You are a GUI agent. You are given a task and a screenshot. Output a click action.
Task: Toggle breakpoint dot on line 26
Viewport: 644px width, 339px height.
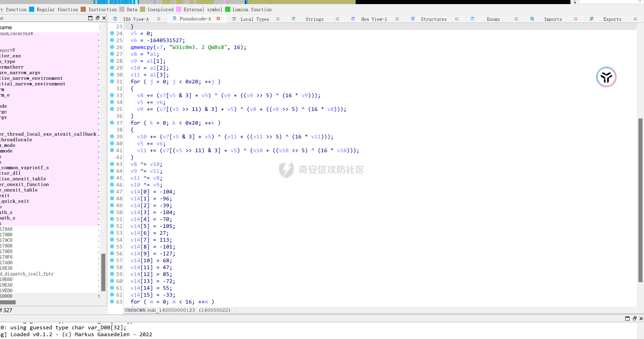tap(112, 47)
